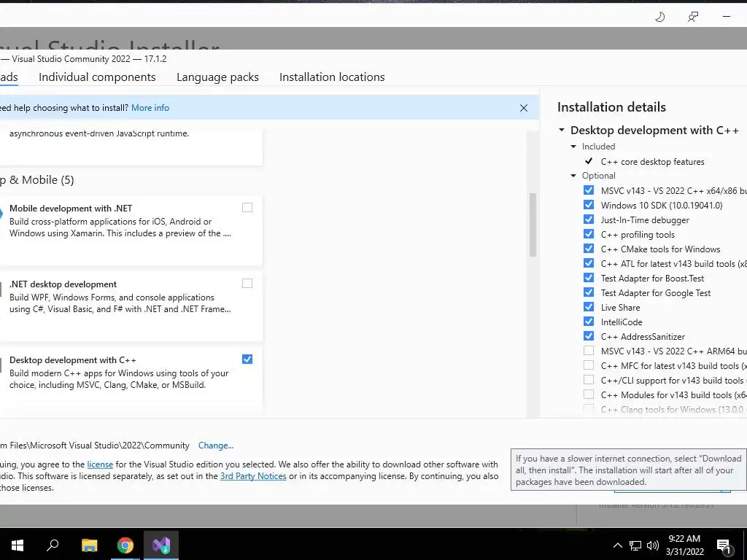This screenshot has width=747, height=560.
Task: Select Mobile development with .NET title
Action: coord(71,208)
